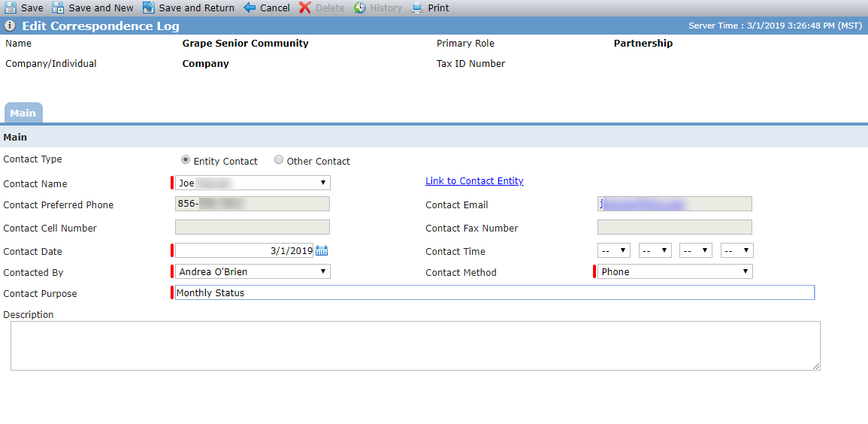This screenshot has width=868, height=424.
Task: Open the fourth Contact Time dropdown
Action: pos(736,251)
